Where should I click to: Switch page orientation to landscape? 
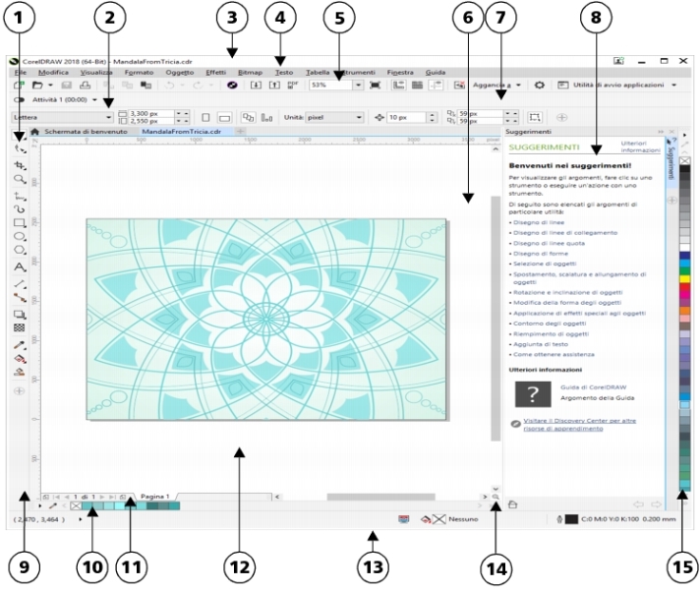coord(224,117)
